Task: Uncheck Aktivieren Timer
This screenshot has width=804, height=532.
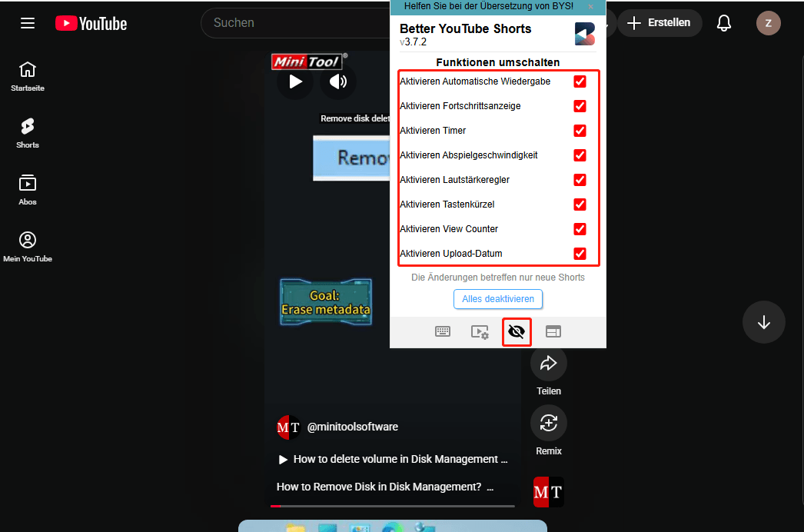Action: point(580,131)
